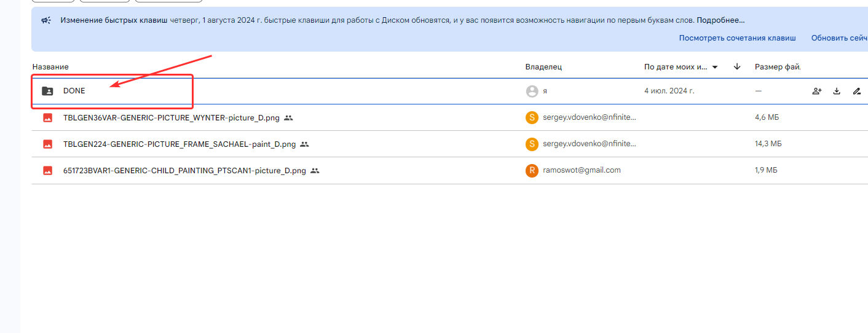Screen dimensions: 868x333
Task: Open the По дате моих и… dropdown
Action: (681, 67)
